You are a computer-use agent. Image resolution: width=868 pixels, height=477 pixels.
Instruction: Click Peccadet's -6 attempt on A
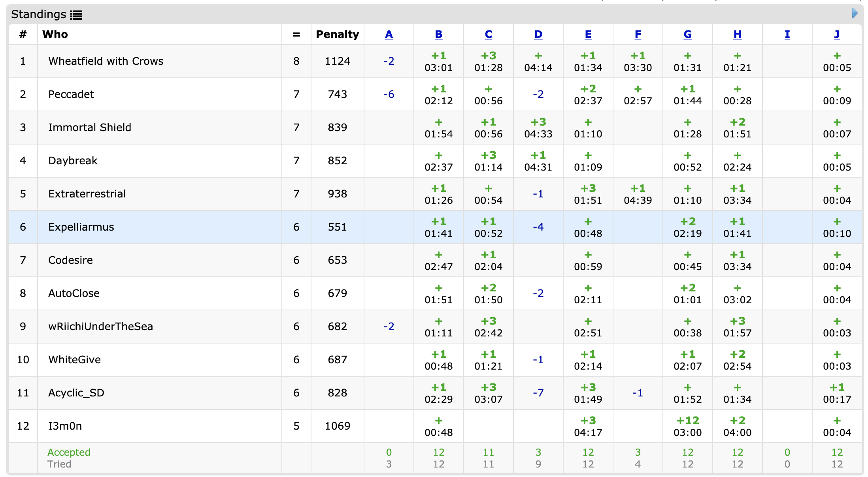pyautogui.click(x=389, y=94)
